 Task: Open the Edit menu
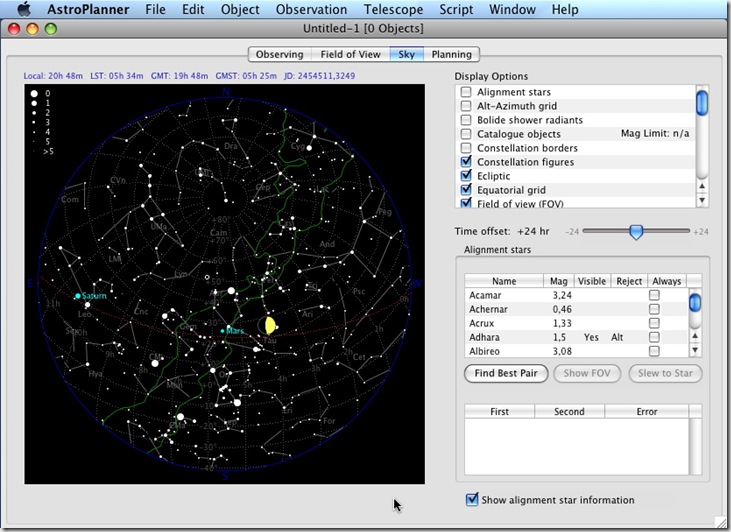pos(193,9)
